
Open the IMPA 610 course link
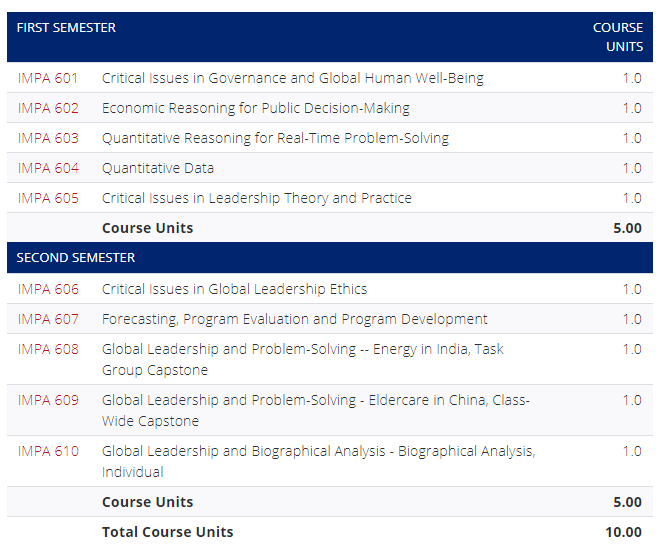(48, 451)
